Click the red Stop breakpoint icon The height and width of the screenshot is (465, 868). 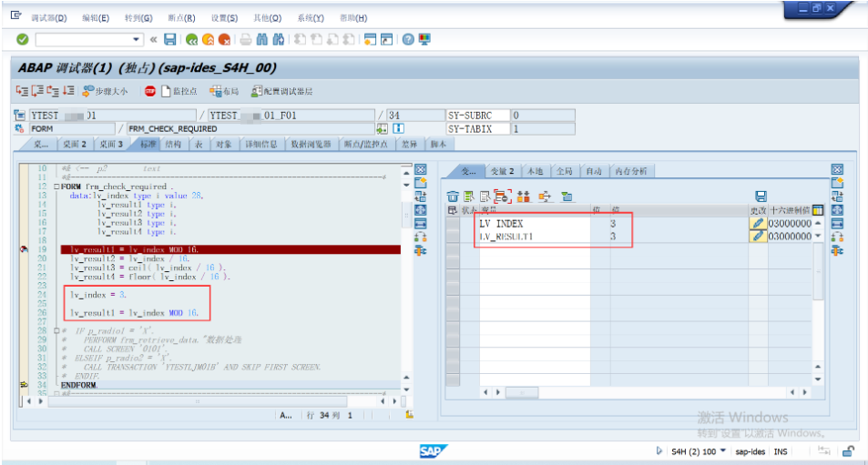(150, 91)
